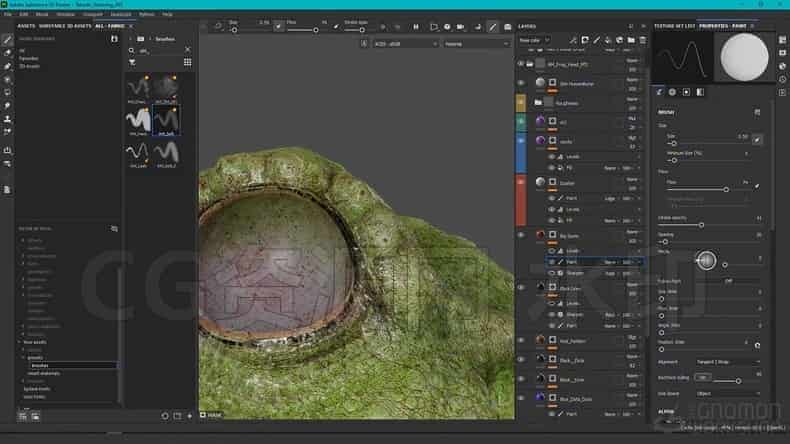
Task: Toggle pen pressure button beside Size slider
Action: point(757,140)
